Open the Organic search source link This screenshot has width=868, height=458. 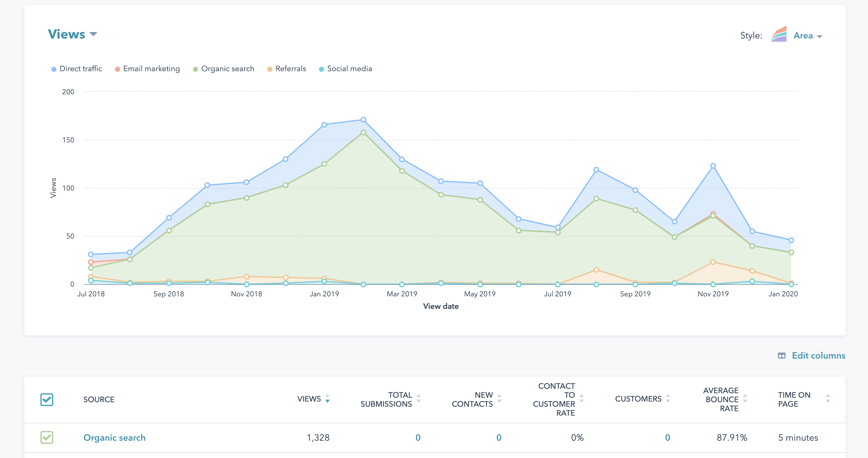(114, 437)
